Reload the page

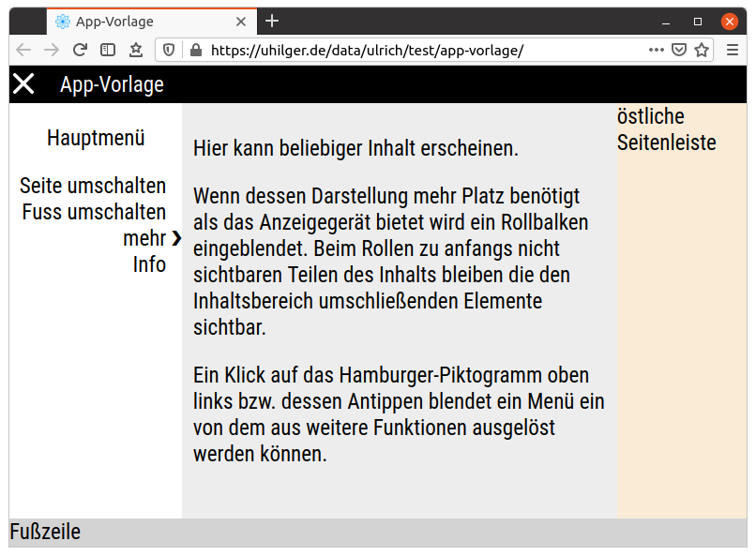pos(80,50)
